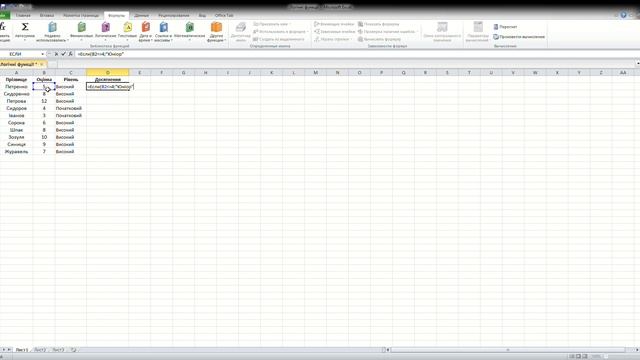The image size is (640, 360).
Task: Open Calculation Options icon
Action: [478, 27]
